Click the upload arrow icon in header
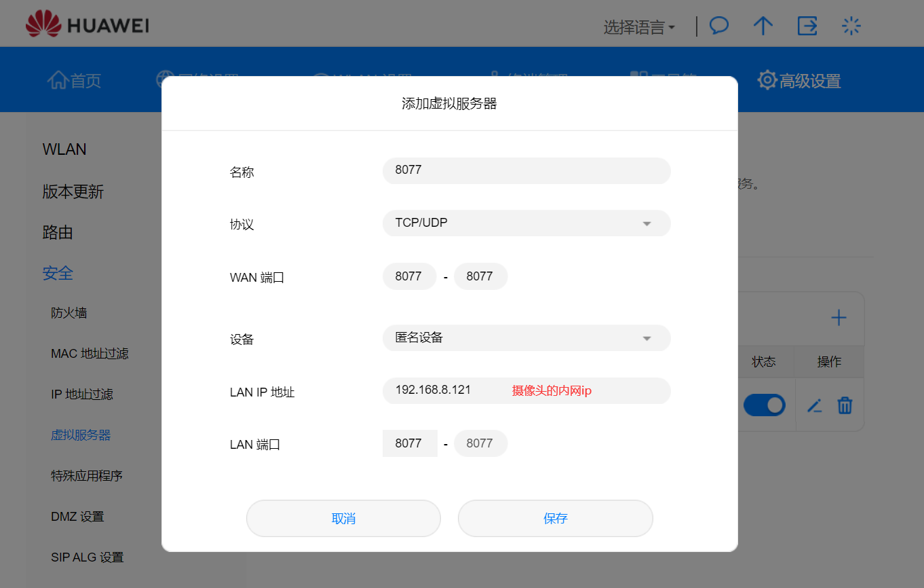 763,26
